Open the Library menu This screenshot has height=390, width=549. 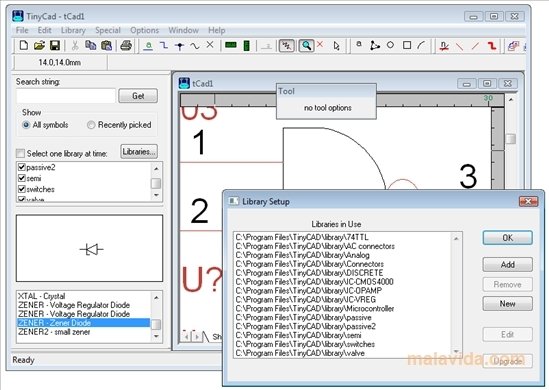73,30
